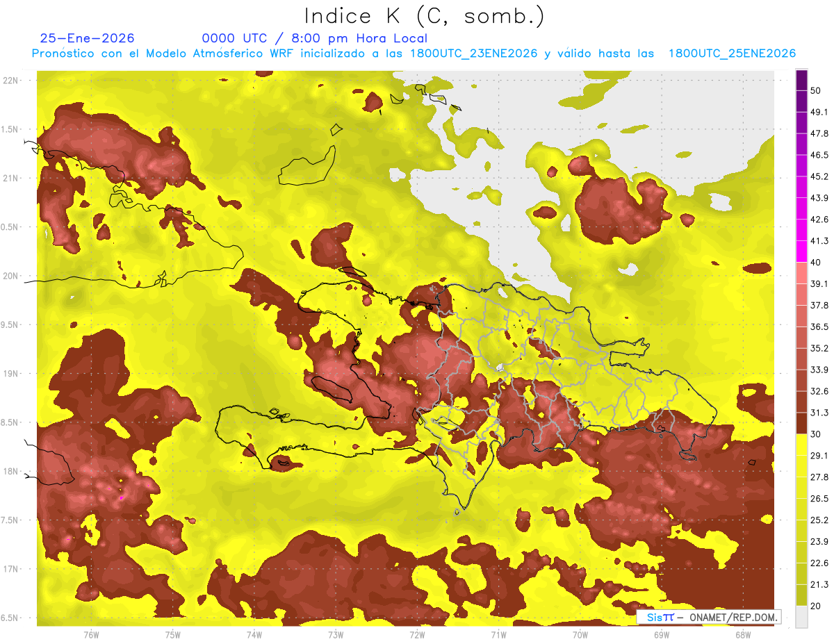Screen dimensions: 834x644
Task: Click the '8.5N' latitude label
Action: [11, 422]
